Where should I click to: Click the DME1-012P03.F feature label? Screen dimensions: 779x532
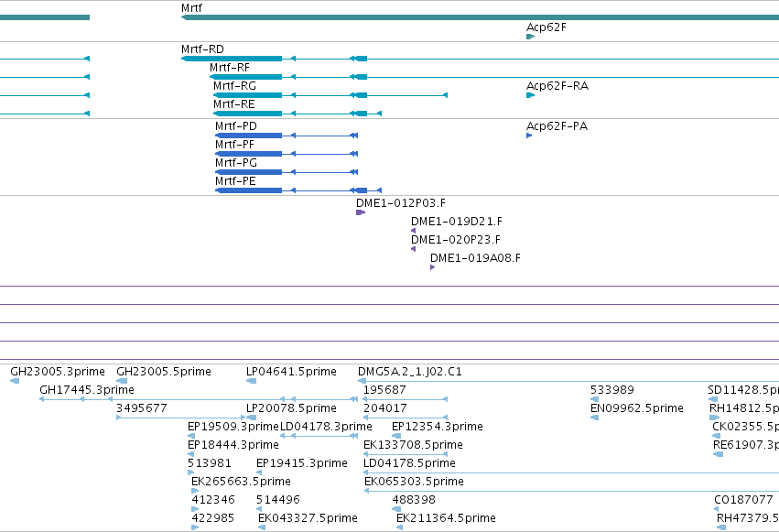[x=401, y=203]
